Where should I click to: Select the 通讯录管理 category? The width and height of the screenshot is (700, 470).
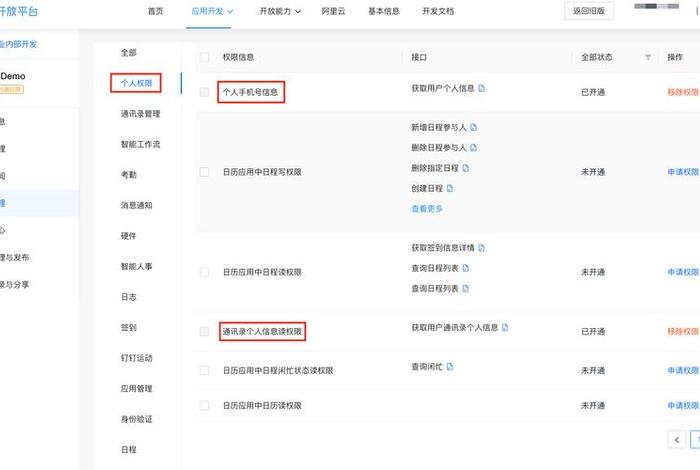140,114
